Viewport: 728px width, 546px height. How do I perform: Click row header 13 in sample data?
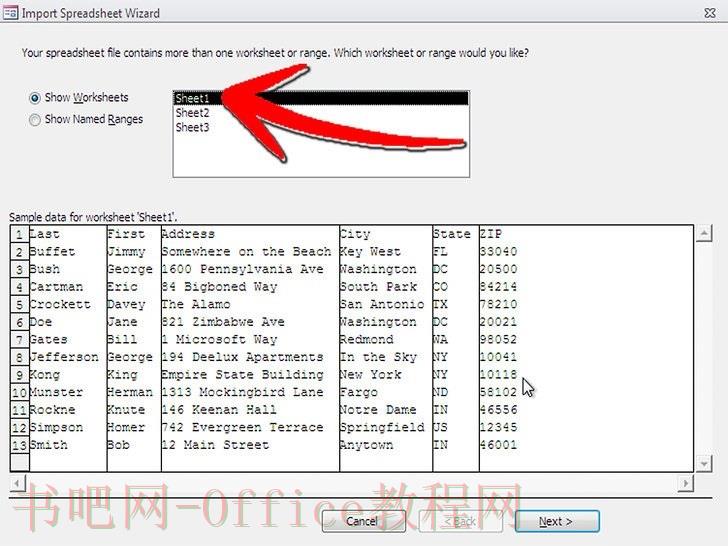pos(20,446)
